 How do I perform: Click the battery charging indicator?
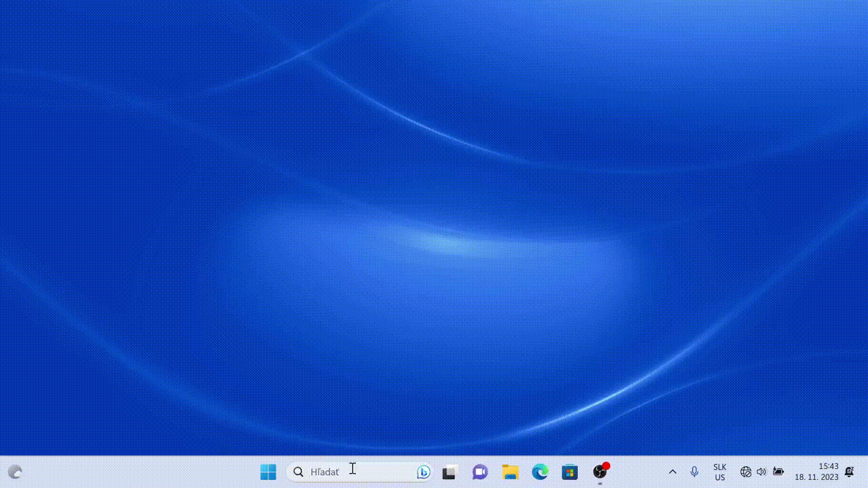[x=778, y=472]
